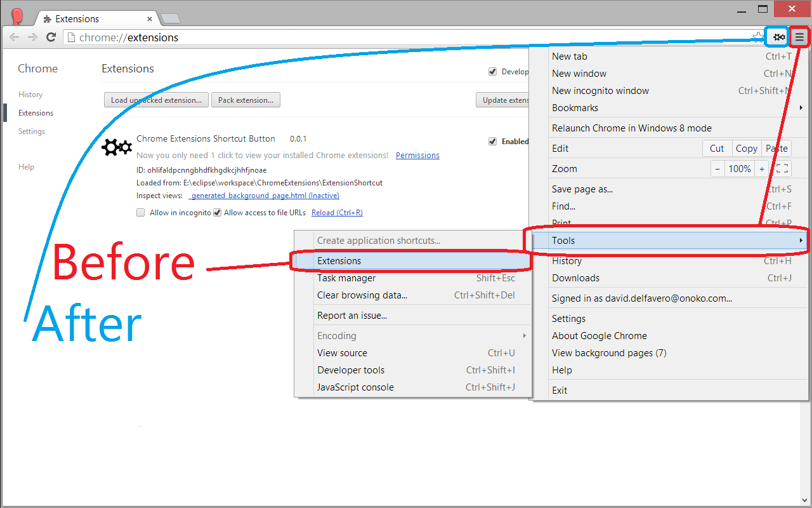Select Extensions in the left sidebar

click(x=36, y=113)
